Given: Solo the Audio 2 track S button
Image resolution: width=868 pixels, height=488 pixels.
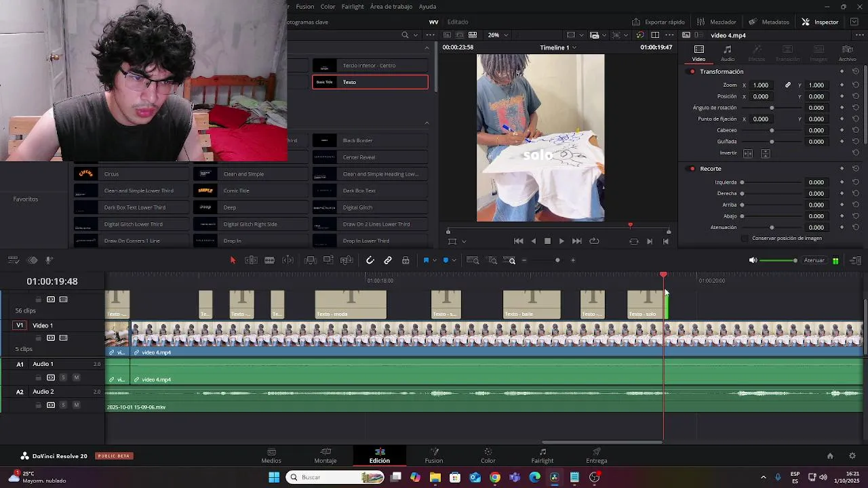Looking at the screenshot, I should click(63, 405).
